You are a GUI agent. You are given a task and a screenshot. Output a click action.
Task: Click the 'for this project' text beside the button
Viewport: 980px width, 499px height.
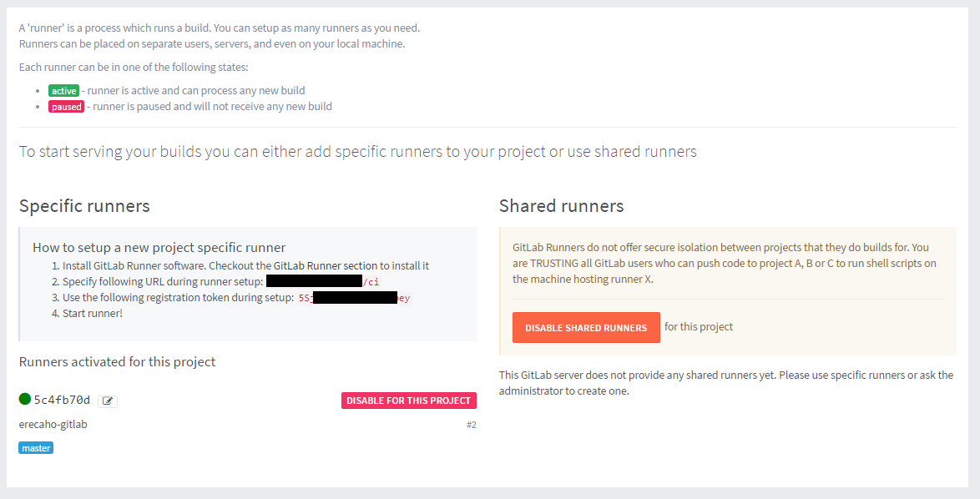click(699, 326)
